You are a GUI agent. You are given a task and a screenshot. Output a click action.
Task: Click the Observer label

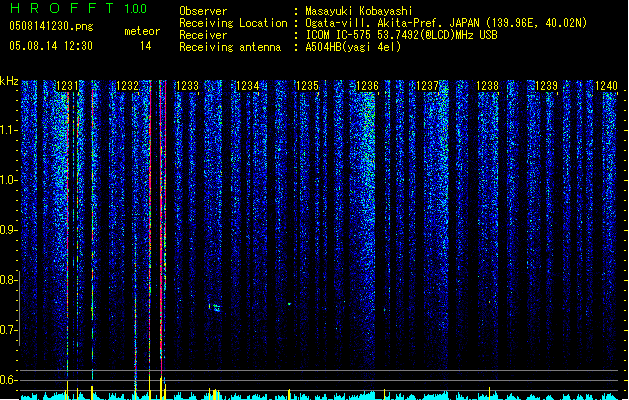click(x=203, y=11)
